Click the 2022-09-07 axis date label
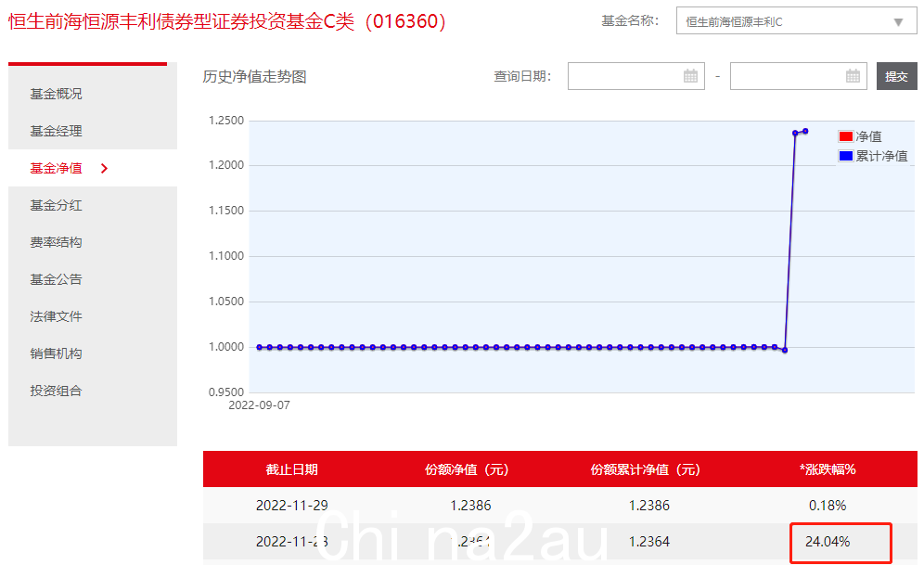This screenshot has width=924, height=565. pos(259,405)
